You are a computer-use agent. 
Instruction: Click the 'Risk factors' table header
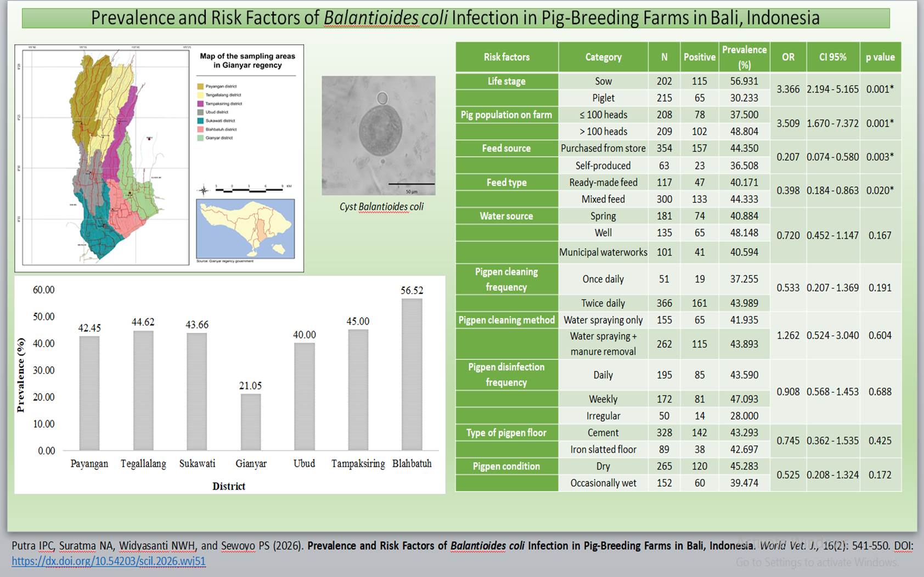[x=506, y=57]
